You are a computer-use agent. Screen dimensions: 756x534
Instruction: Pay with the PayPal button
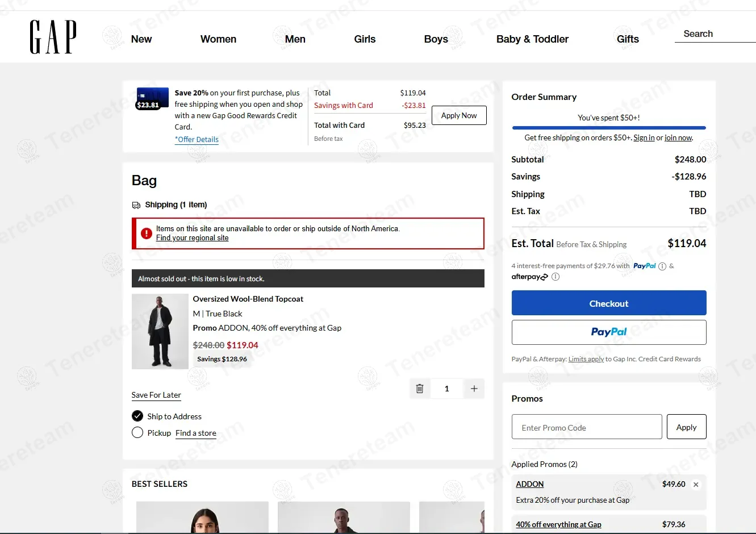click(608, 332)
